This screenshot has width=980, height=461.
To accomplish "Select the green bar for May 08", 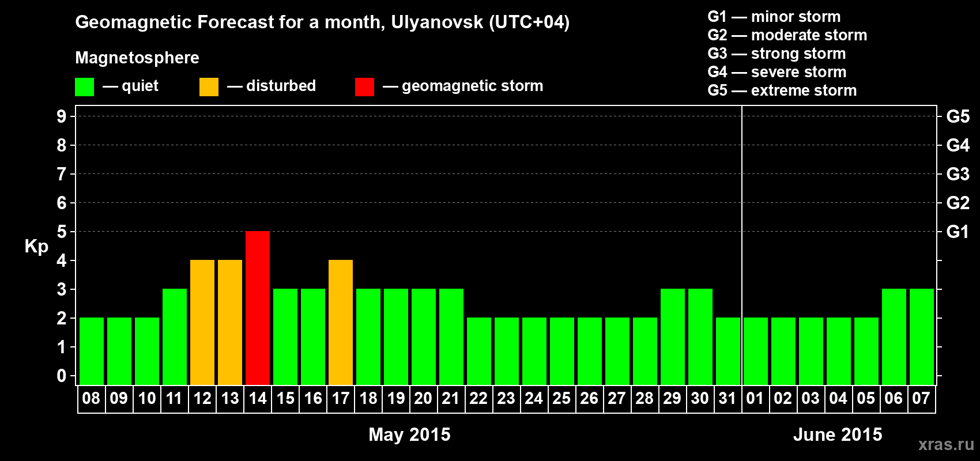I will 92,351.
